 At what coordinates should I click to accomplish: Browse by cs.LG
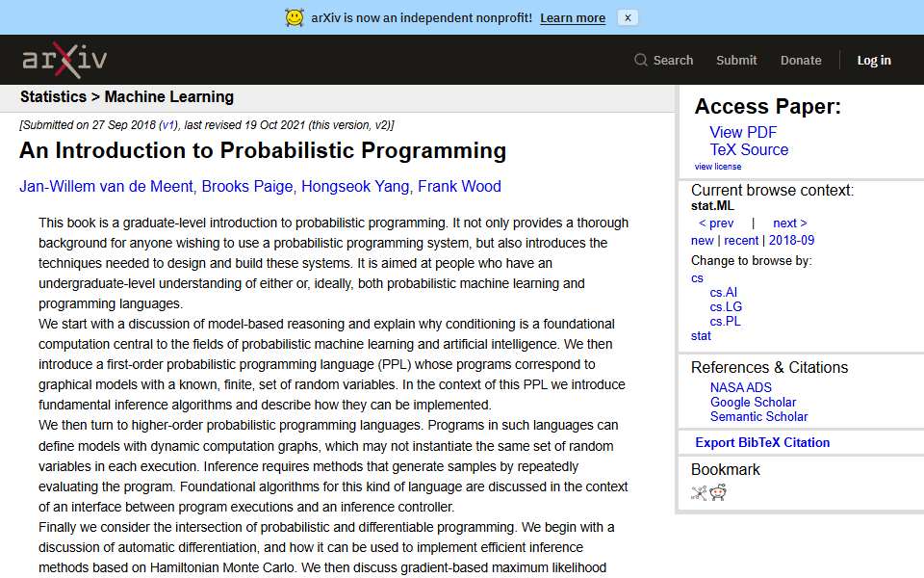[726, 307]
